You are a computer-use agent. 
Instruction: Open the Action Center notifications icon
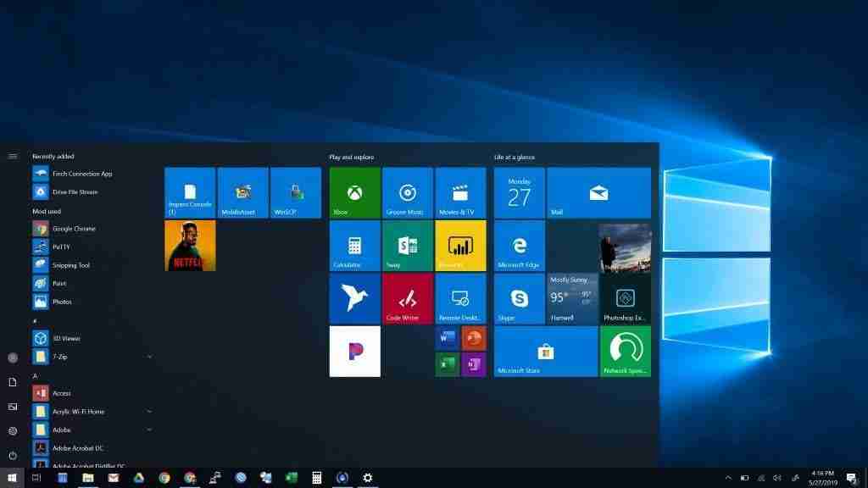coord(851,478)
